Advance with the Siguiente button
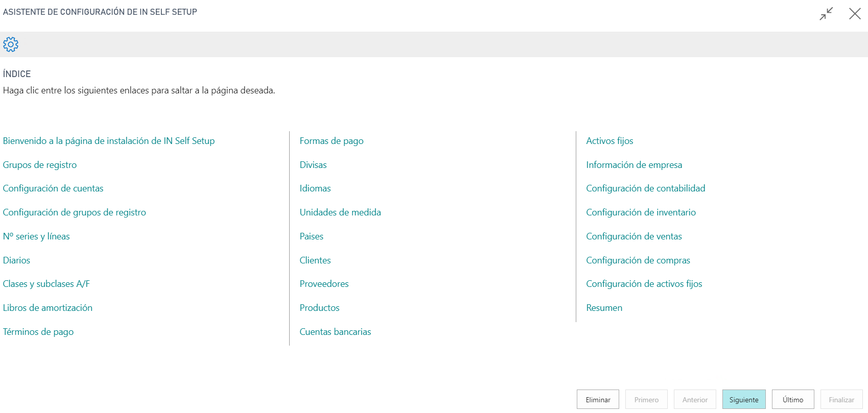 click(744, 400)
